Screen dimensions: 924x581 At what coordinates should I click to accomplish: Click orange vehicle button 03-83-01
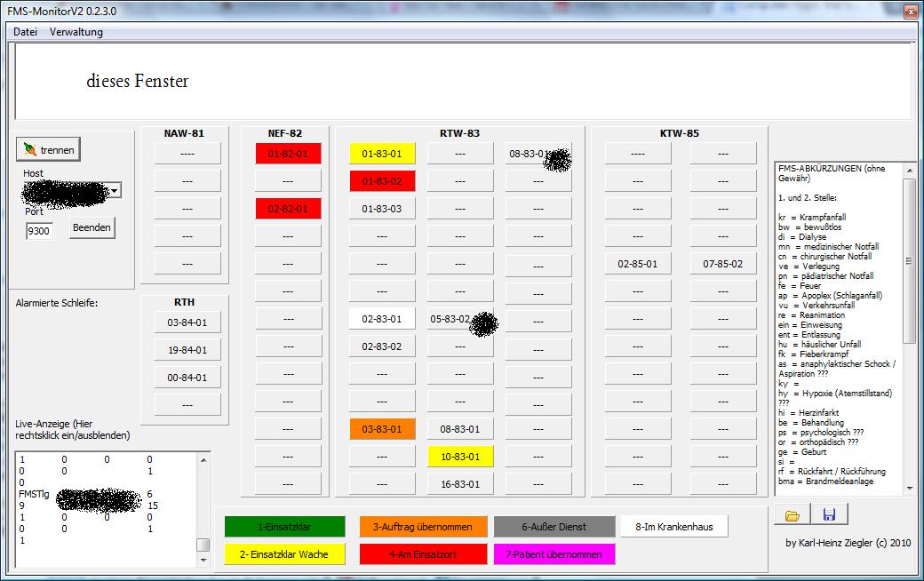(x=382, y=429)
